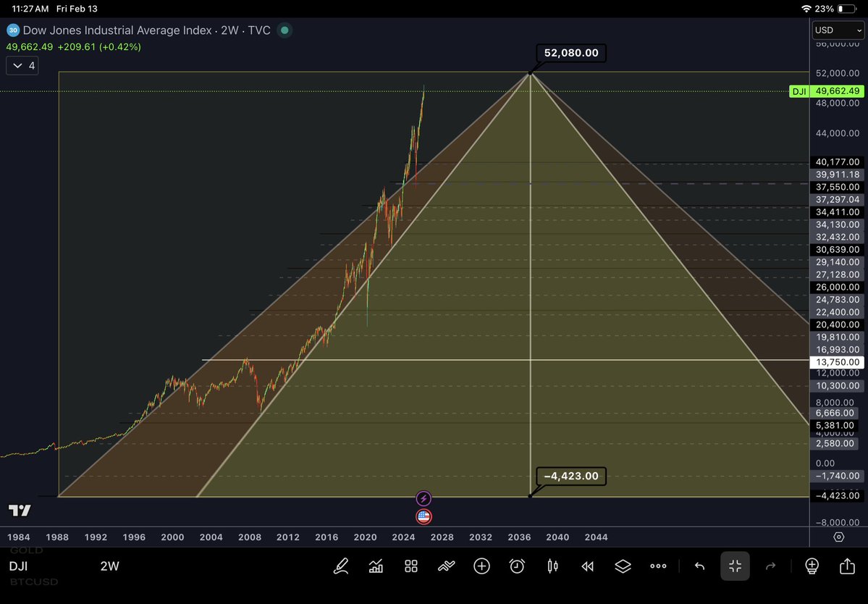Open chart settings hexagon icon

coord(838,537)
